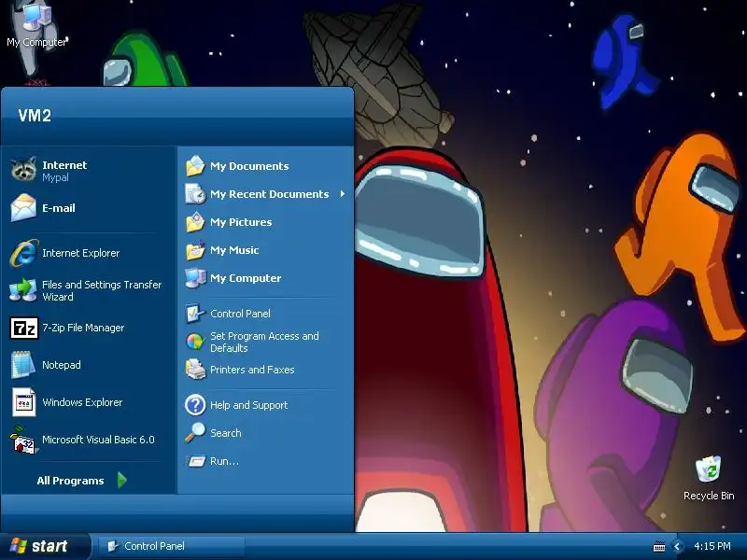Launch Microsoft Visual Basic 6.0 icon

click(x=23, y=440)
